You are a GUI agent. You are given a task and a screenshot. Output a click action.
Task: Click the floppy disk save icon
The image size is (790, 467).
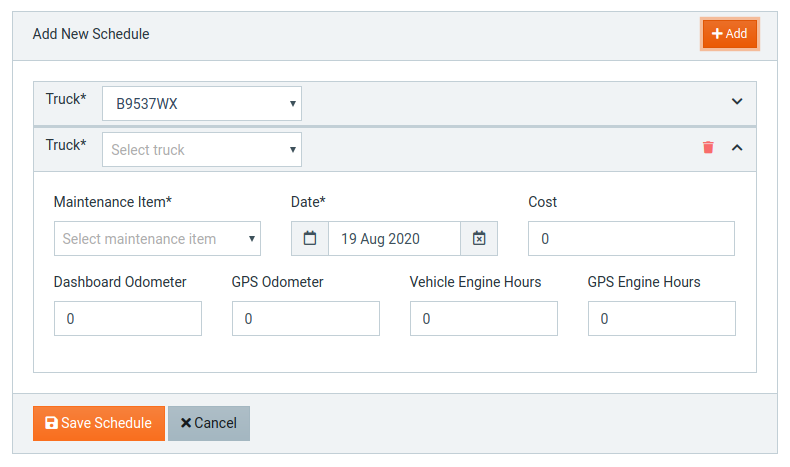click(51, 423)
